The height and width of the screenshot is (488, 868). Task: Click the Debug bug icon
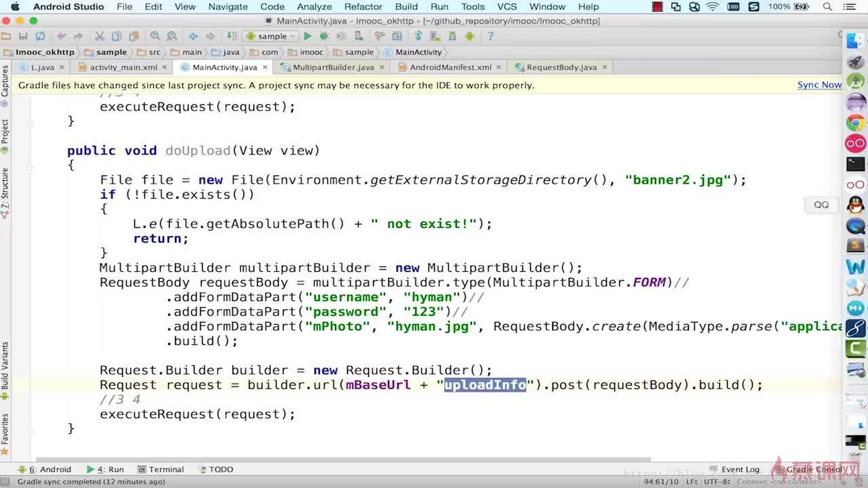click(x=323, y=36)
